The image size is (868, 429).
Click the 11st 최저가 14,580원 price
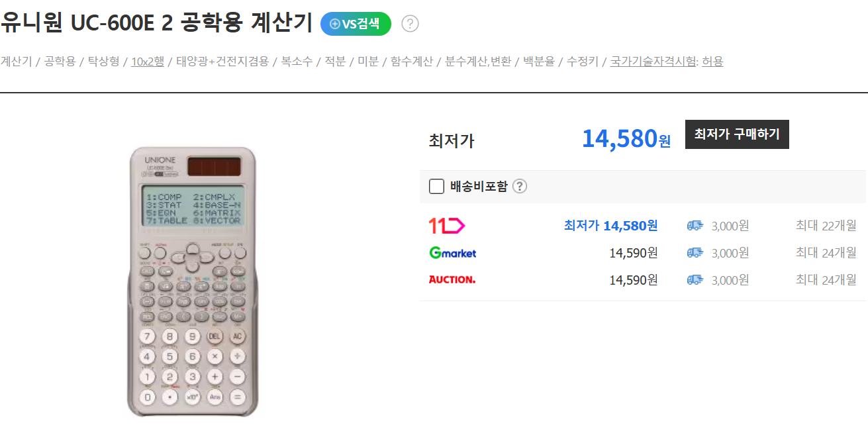coord(610,226)
